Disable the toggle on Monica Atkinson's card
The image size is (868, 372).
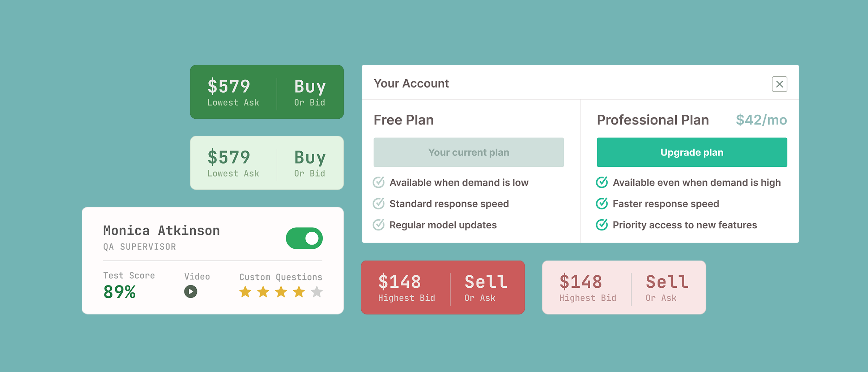coord(305,238)
